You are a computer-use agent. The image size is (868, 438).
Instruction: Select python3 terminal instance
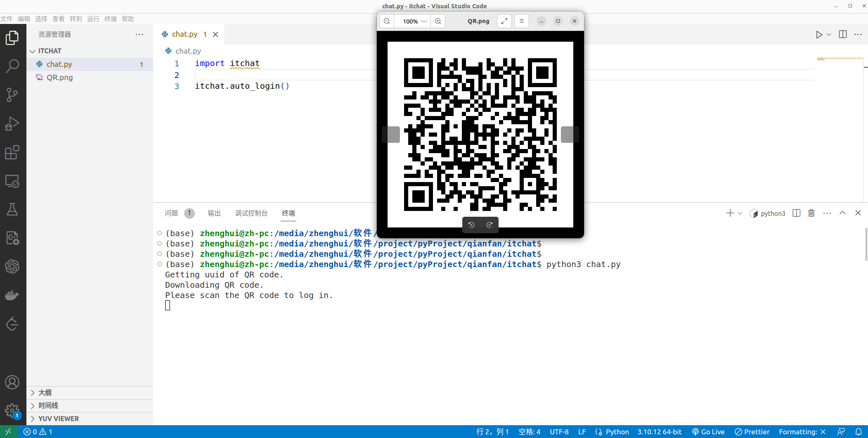pos(768,213)
